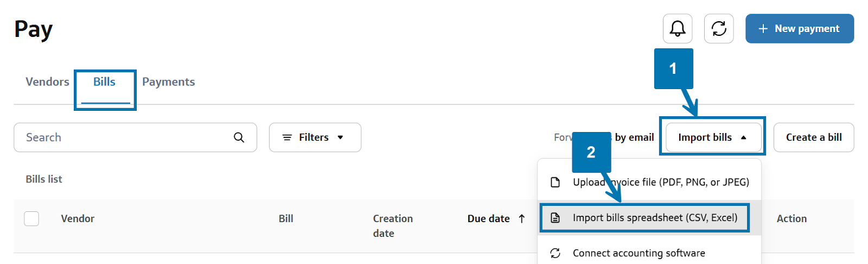
Task: Select the Bills tab
Action: 104,81
